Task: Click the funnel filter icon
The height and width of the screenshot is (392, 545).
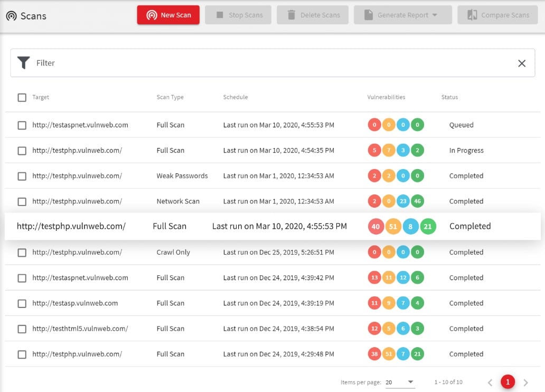Action: [24, 63]
